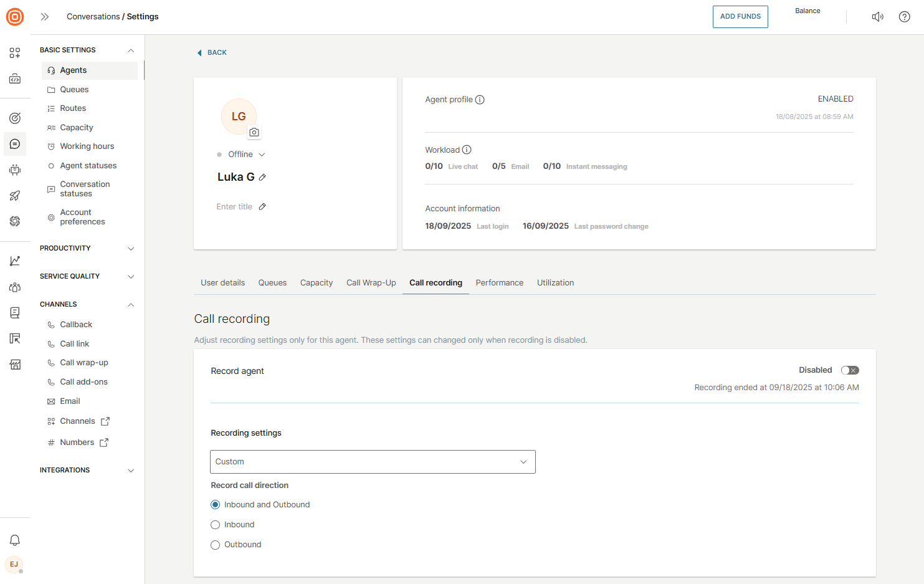924x584 pixels.
Task: Edit agent name with pencil icon
Action: pyautogui.click(x=262, y=178)
